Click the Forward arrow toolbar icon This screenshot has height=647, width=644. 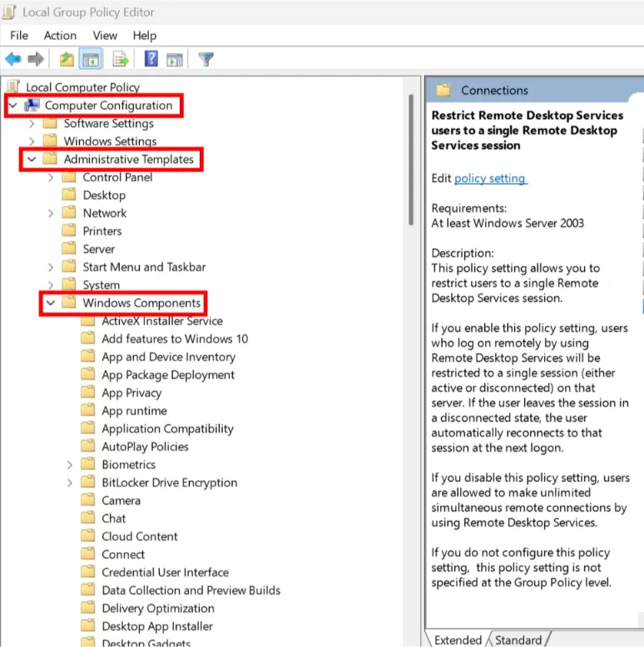click(36, 59)
